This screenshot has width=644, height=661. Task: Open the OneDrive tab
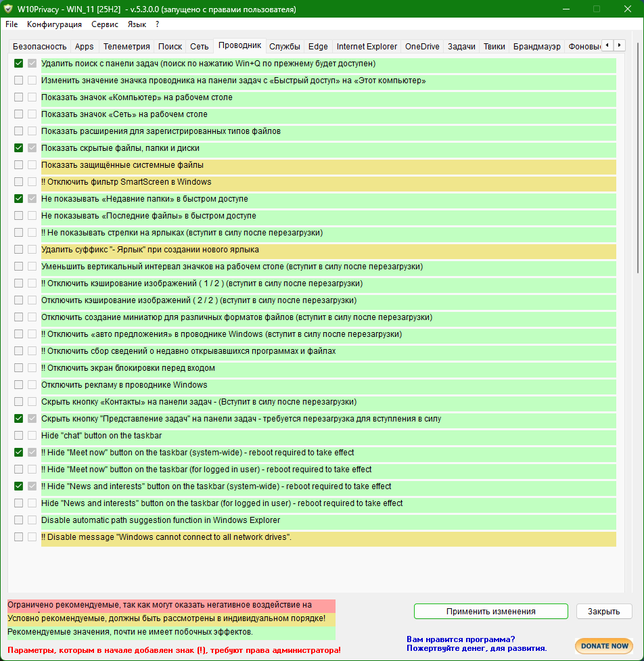click(x=422, y=47)
